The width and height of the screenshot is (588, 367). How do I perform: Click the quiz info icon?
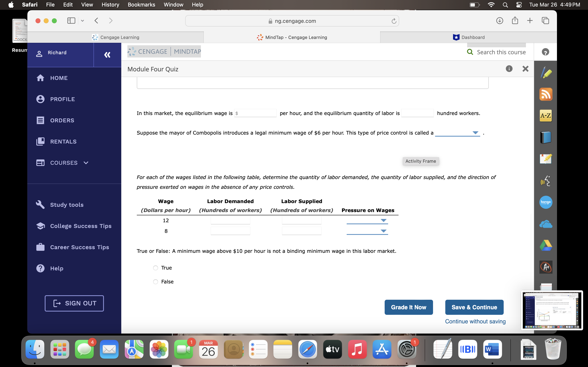click(509, 69)
